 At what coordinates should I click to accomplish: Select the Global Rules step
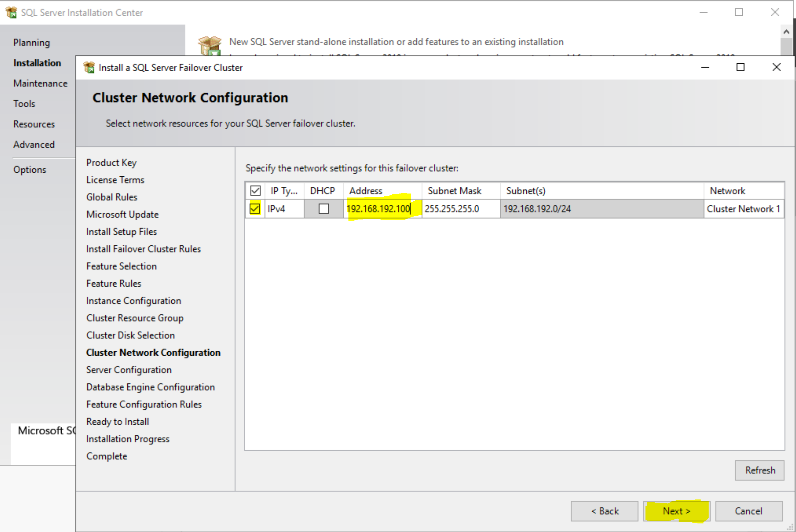(112, 197)
